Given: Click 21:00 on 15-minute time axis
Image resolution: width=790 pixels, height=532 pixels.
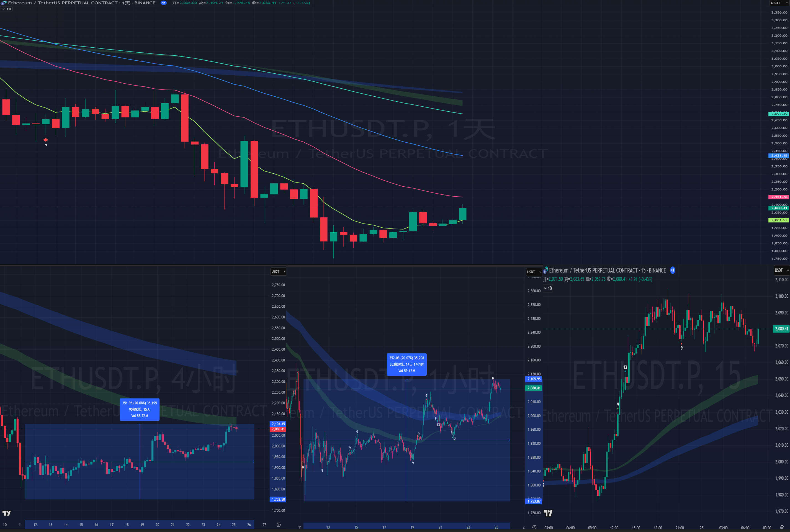Looking at the screenshot, I should tap(680, 528).
